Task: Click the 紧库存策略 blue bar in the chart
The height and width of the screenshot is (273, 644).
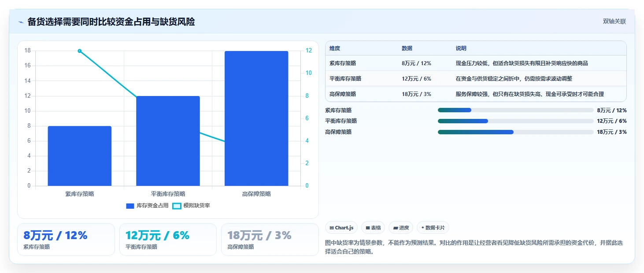Action: point(80,156)
